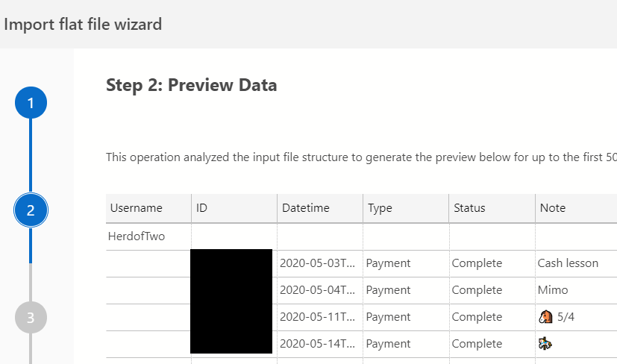The image size is (617, 364).
Task: Click the emoji icon in the last Note row
Action: [x=545, y=344]
